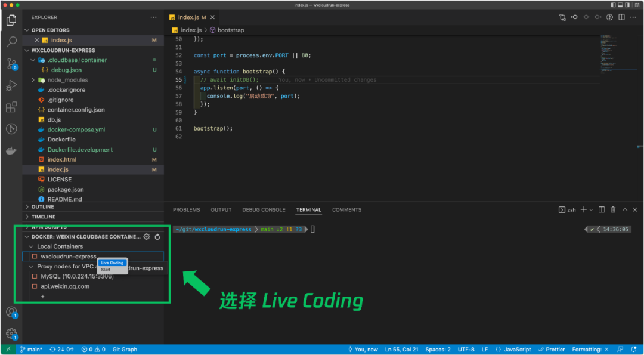644x355 pixels.
Task: Toggle bottom panel layout button in title bar
Action: (x=621, y=5)
